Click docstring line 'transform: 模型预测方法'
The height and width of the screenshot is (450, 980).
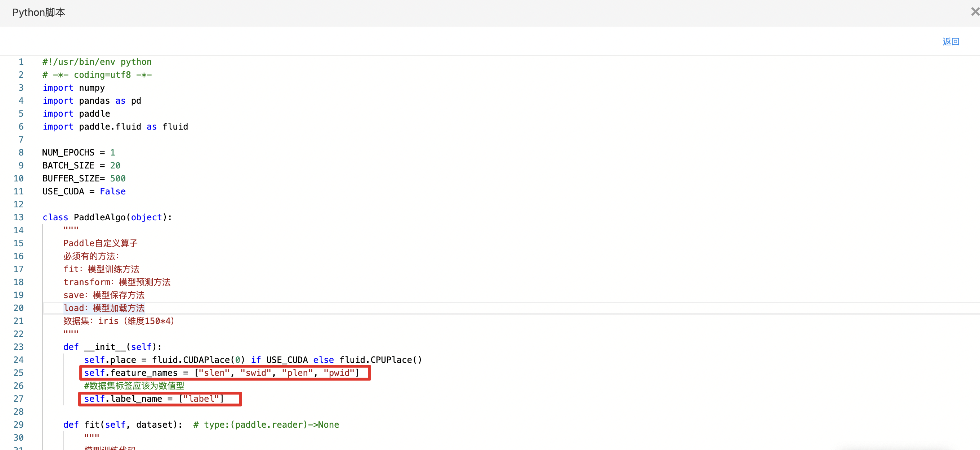pos(117,282)
